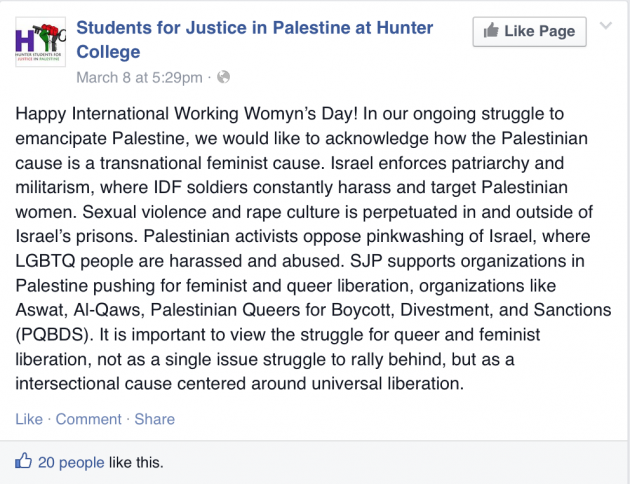The width and height of the screenshot is (630, 484).
Task: Open the Hunter SJP profile picture
Action: click(40, 42)
